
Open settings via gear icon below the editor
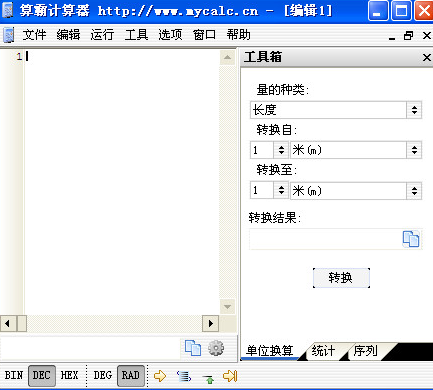click(x=216, y=348)
